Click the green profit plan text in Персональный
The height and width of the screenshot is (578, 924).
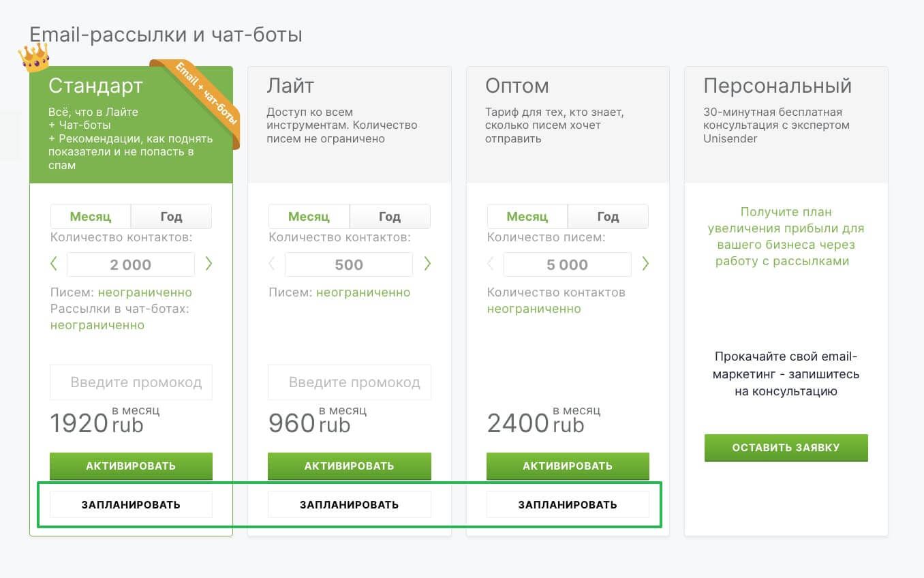coord(786,237)
